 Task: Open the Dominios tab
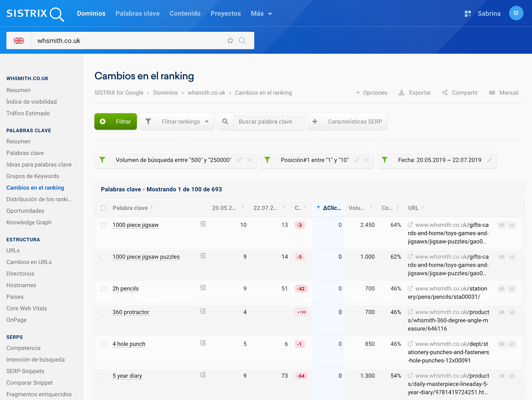[x=91, y=14]
